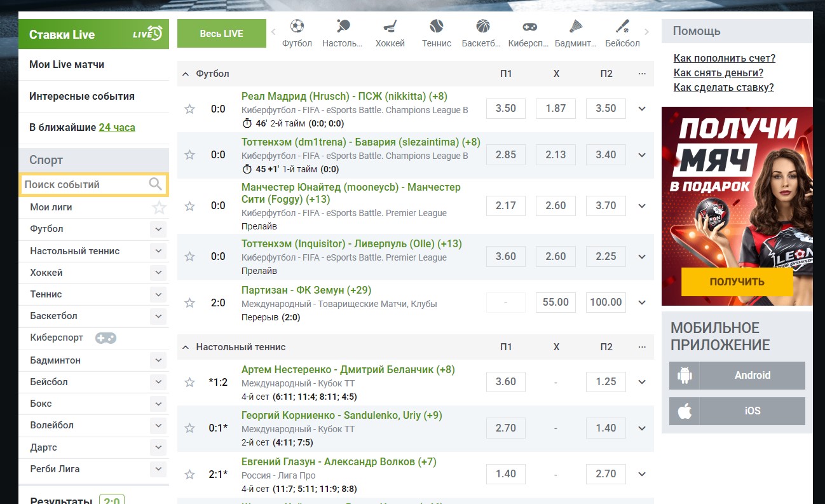Focus the Поиск событий search field
This screenshot has height=504, width=825.
coord(84,184)
